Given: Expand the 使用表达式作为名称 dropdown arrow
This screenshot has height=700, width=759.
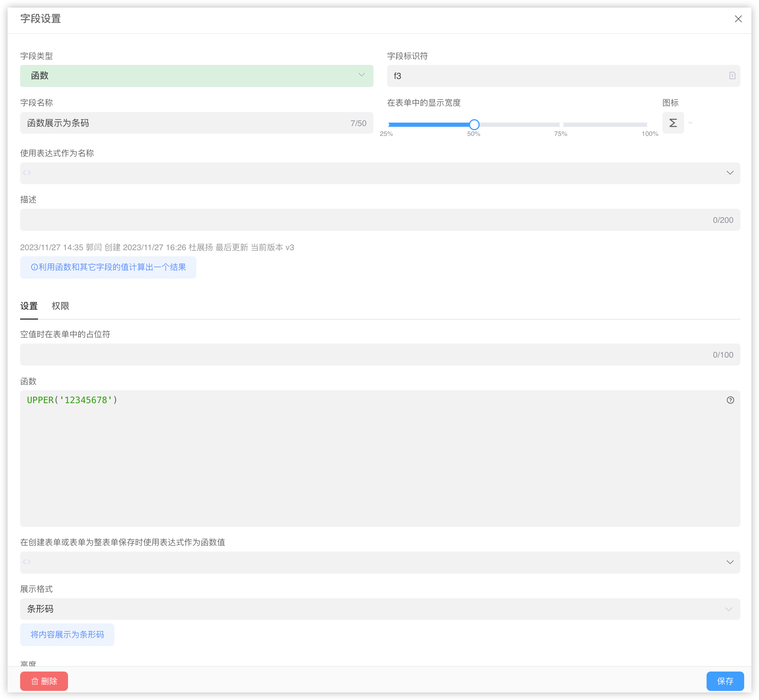Looking at the screenshot, I should (x=730, y=173).
